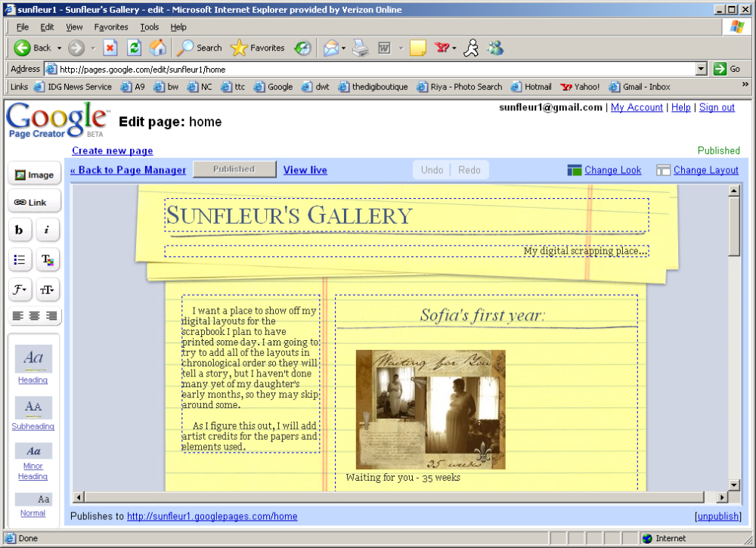
Task: Open the Tools menu
Action: [150, 27]
